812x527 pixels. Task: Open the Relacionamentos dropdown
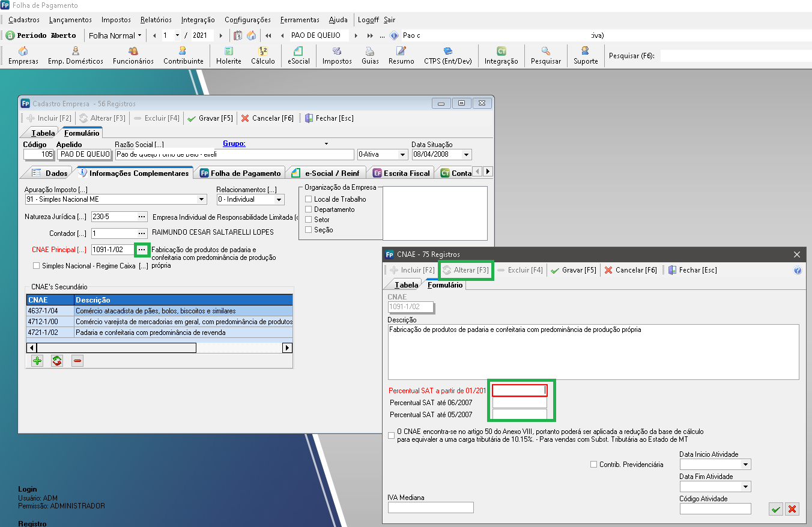click(x=279, y=199)
